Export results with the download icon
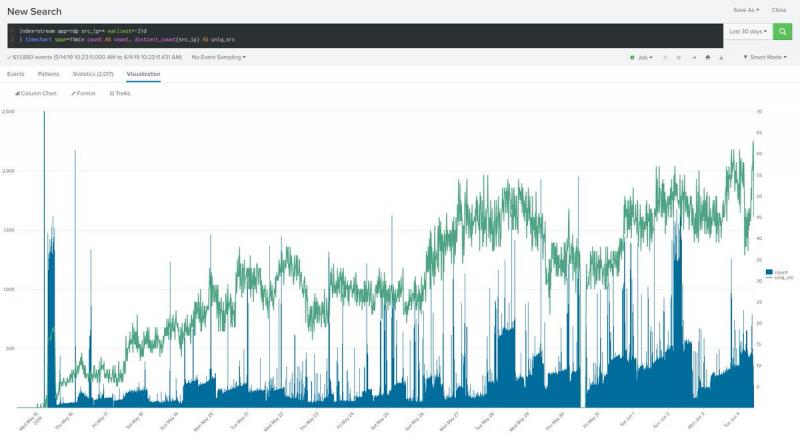800x441 pixels. (x=722, y=57)
